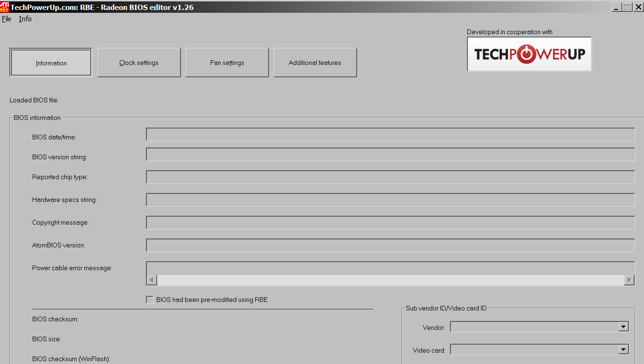The width and height of the screenshot is (644, 364).
Task: Switch to Clock settings page
Action: [x=139, y=63]
